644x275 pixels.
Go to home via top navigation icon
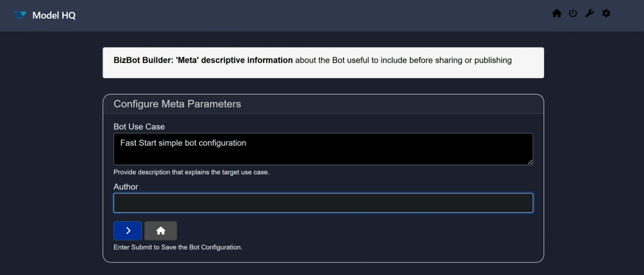(557, 13)
